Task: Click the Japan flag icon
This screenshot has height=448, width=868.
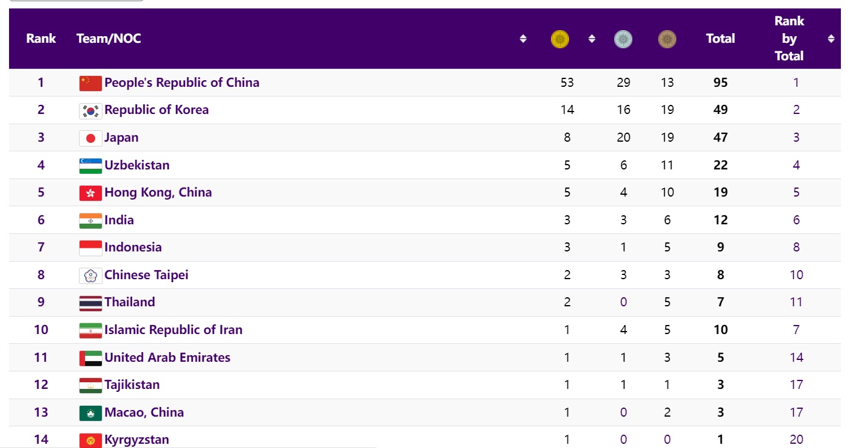Action: click(x=90, y=138)
